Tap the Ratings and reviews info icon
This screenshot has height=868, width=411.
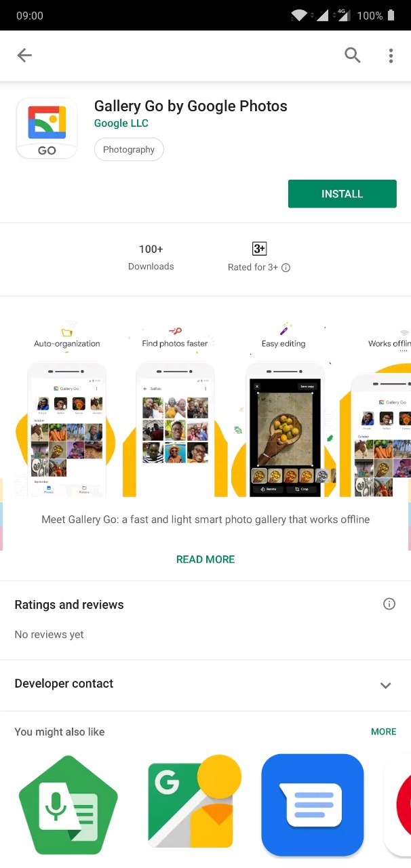[389, 604]
